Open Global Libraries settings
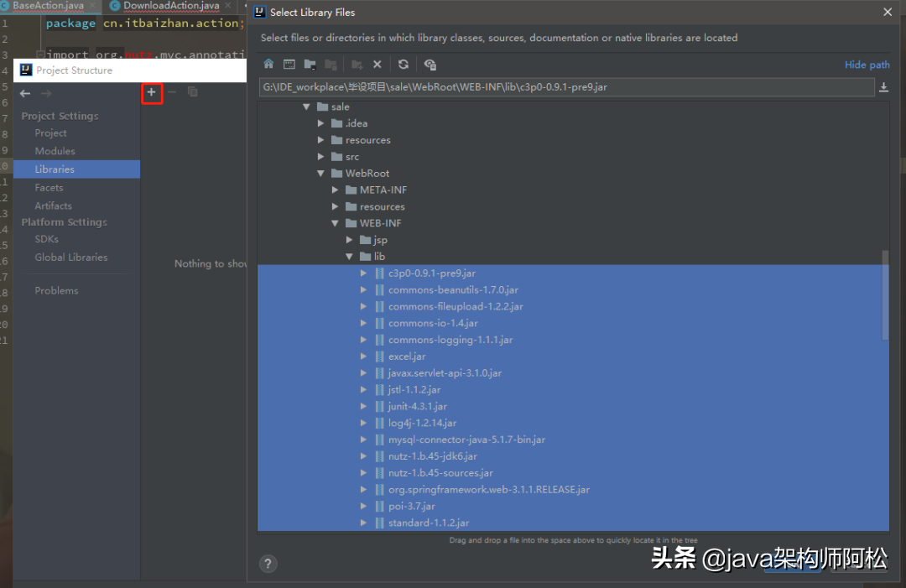The image size is (906, 588). tap(70, 258)
